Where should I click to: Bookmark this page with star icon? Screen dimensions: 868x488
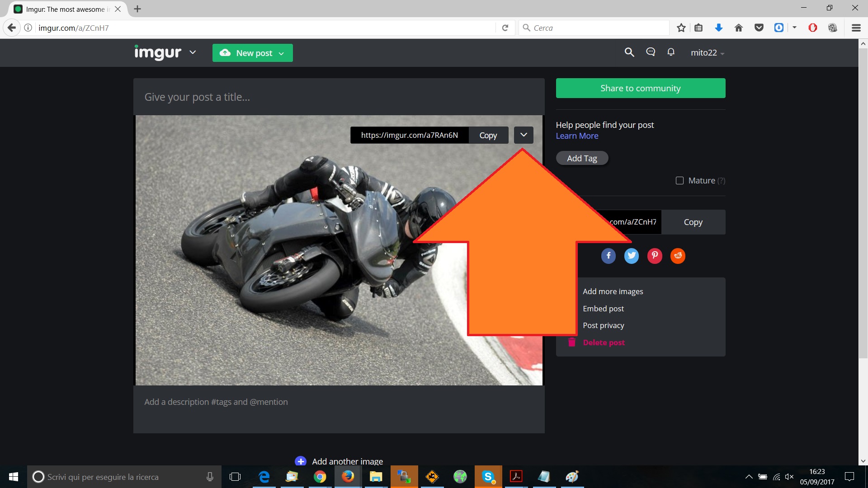pos(681,28)
